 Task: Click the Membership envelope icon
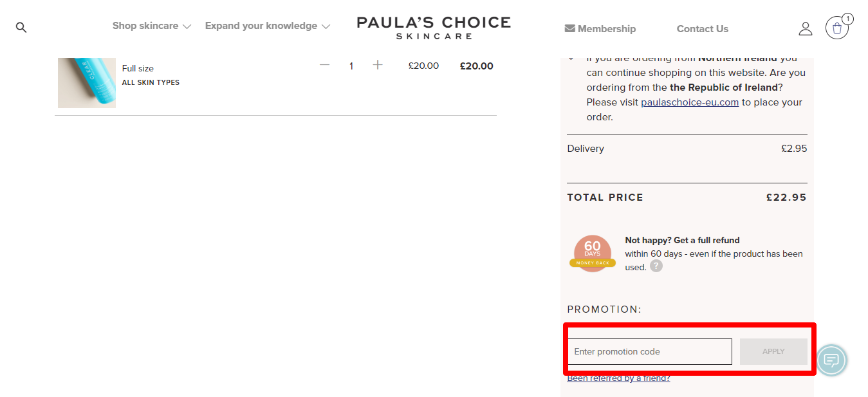point(569,28)
